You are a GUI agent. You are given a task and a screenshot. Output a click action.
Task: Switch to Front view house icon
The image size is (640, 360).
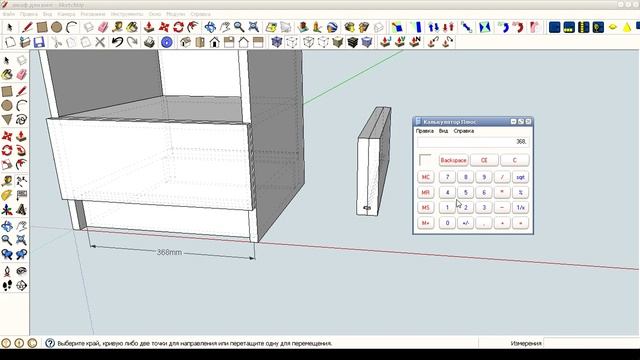click(215, 42)
